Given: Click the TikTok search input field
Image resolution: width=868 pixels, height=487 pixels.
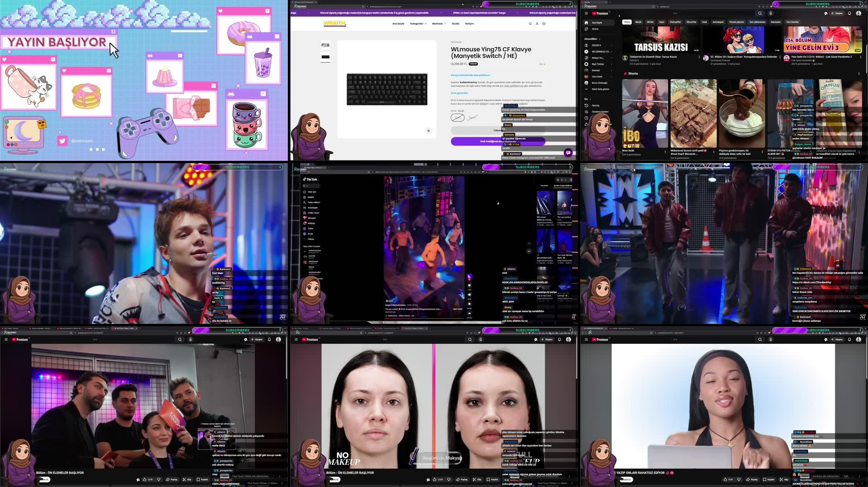Looking at the screenshot, I should (x=313, y=186).
